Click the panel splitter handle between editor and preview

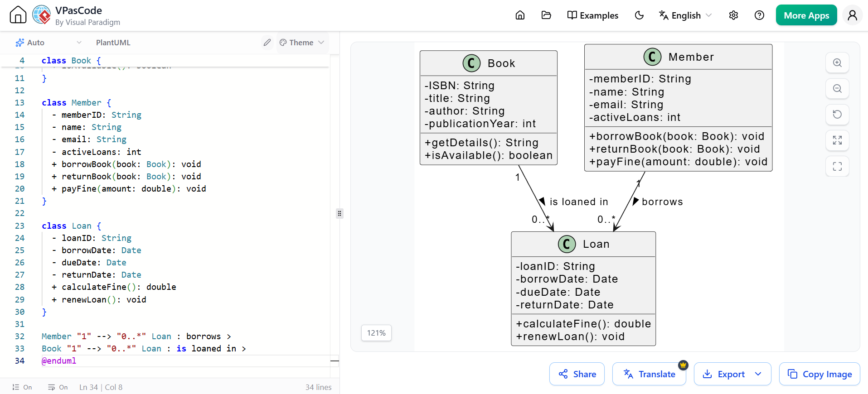339,213
